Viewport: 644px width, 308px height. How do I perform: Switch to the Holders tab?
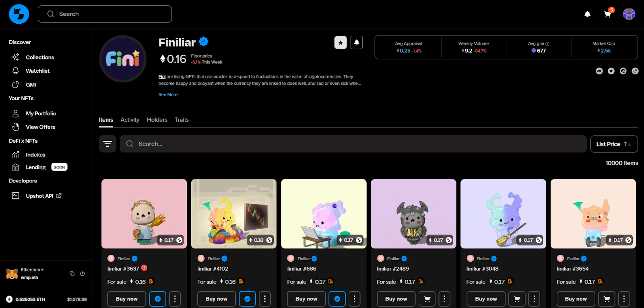click(x=157, y=120)
